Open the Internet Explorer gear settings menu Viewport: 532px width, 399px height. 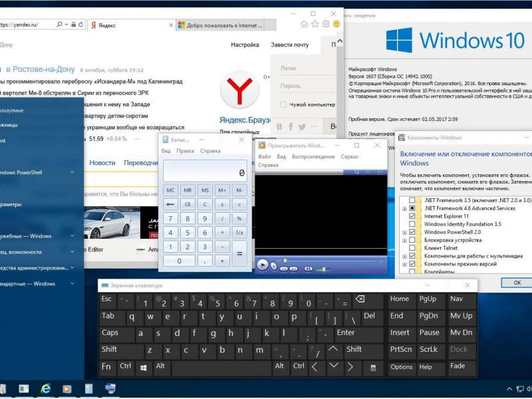(326, 24)
